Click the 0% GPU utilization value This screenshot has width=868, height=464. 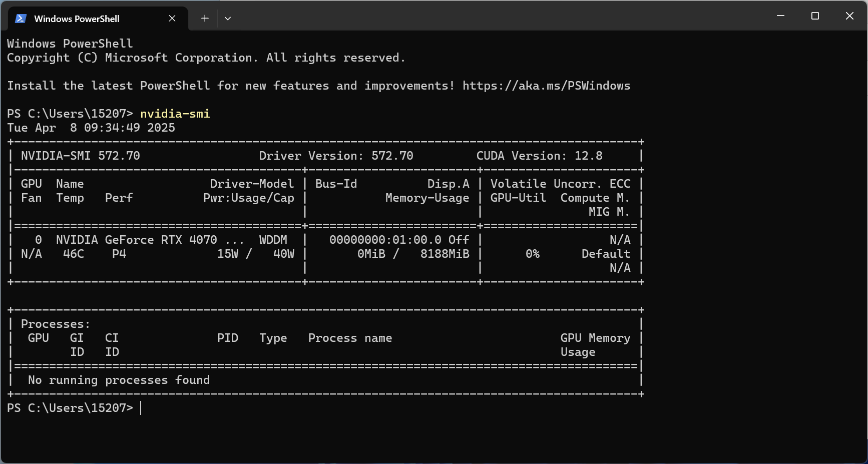point(533,254)
